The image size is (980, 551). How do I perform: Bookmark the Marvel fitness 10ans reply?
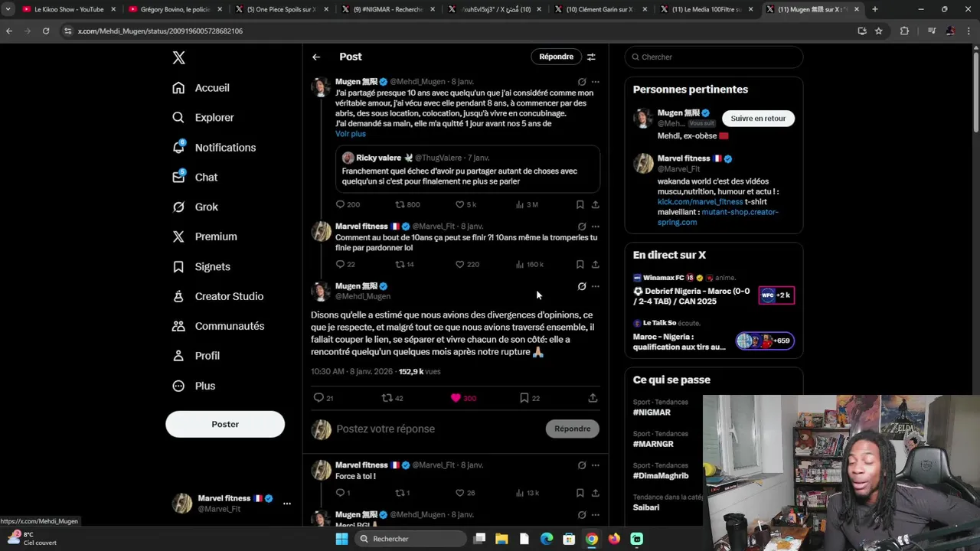(580, 264)
